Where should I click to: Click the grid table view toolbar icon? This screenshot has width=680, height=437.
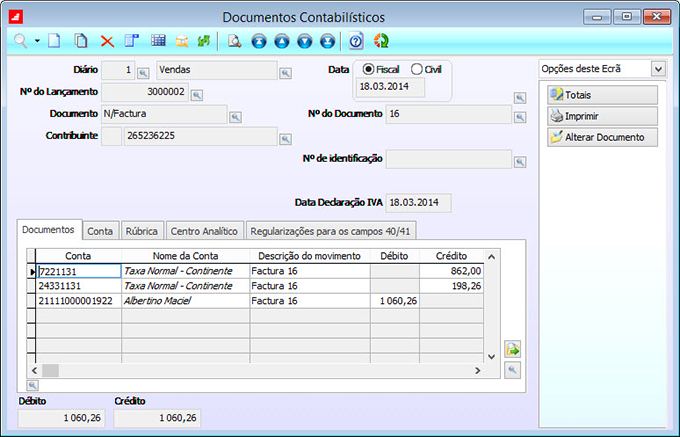(x=158, y=41)
